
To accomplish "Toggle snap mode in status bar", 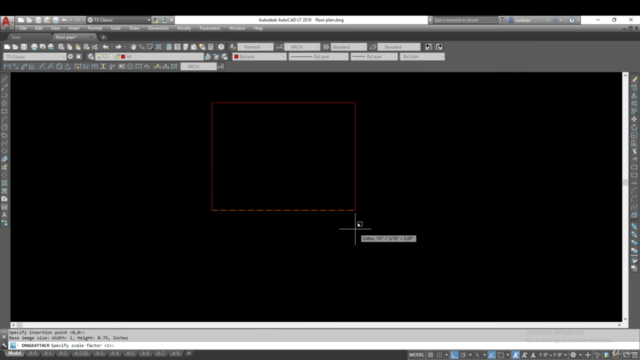I will 440,355.
